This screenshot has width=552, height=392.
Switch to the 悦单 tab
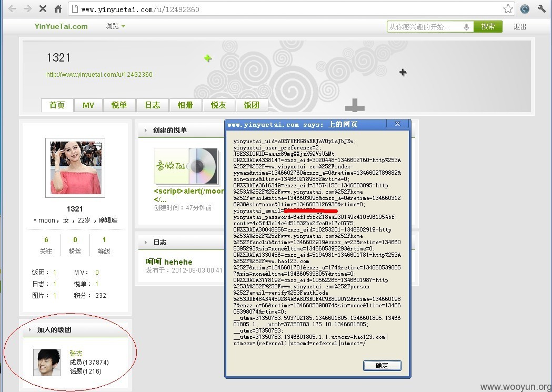(119, 105)
